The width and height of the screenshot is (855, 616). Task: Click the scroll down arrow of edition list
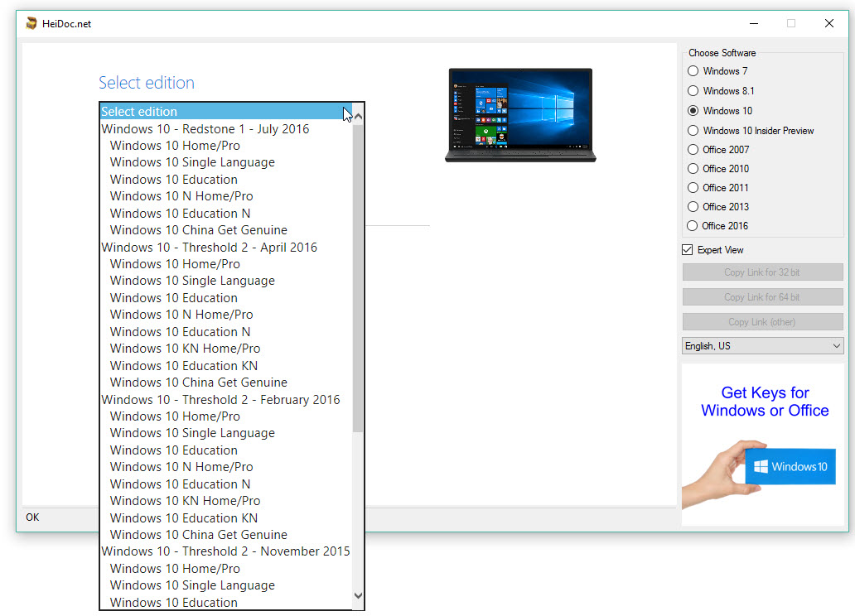(358, 595)
